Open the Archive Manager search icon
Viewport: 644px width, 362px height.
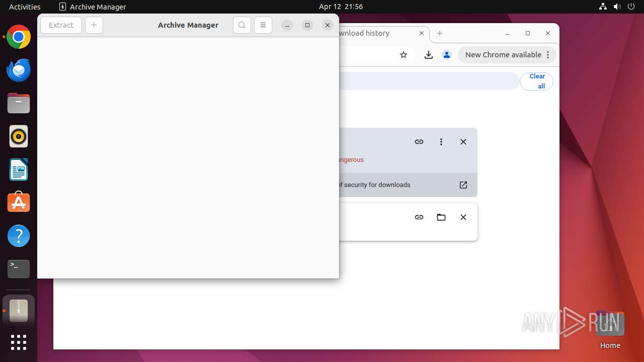[242, 25]
